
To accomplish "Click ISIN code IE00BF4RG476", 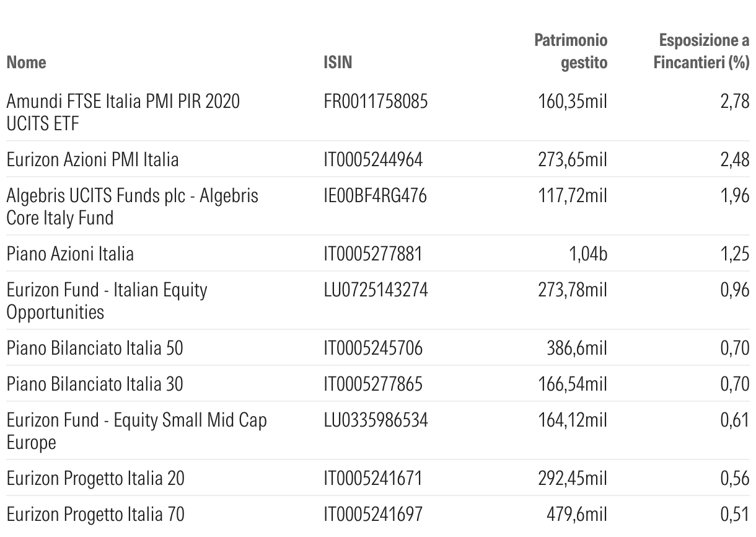I will [375, 196].
